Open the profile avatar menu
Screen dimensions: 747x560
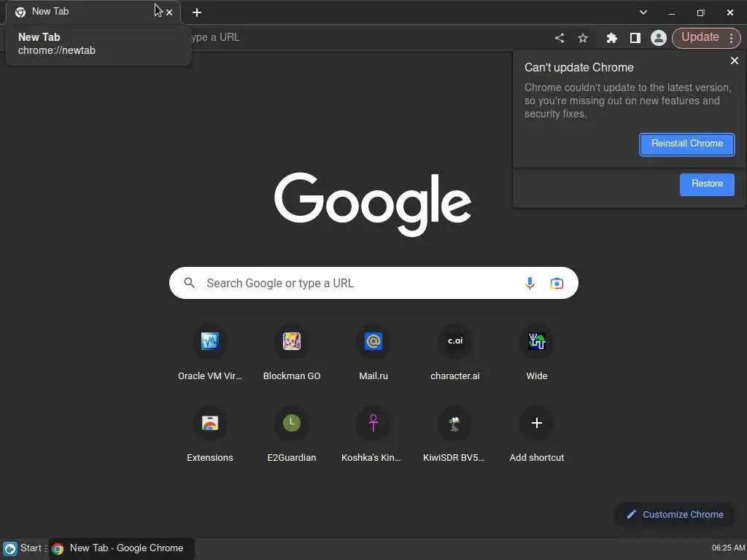coord(659,38)
